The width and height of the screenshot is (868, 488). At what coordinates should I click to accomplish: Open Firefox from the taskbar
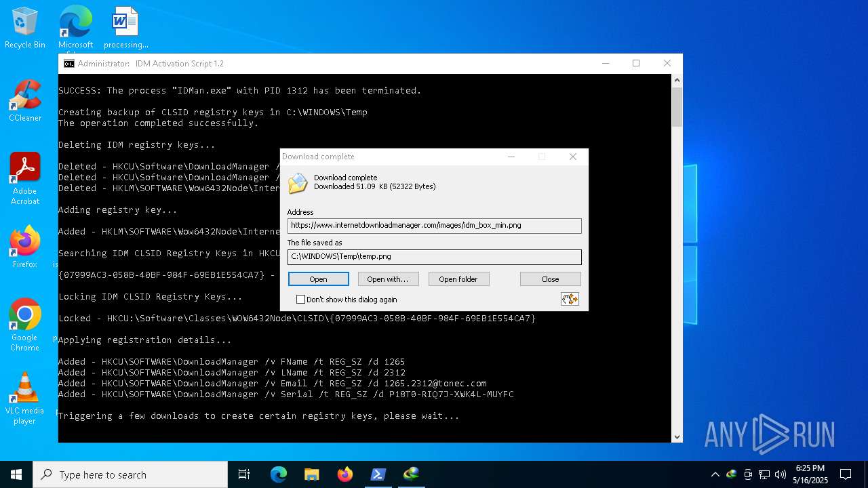[344, 474]
